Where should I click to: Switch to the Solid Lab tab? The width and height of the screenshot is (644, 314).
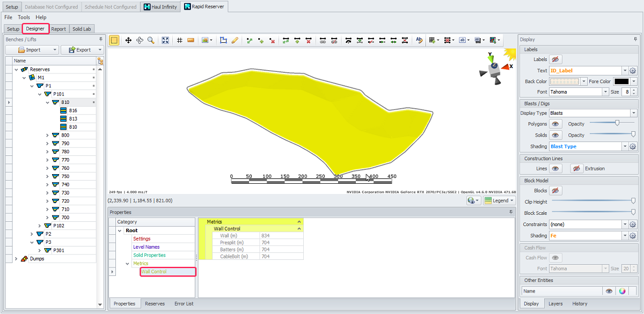click(82, 29)
